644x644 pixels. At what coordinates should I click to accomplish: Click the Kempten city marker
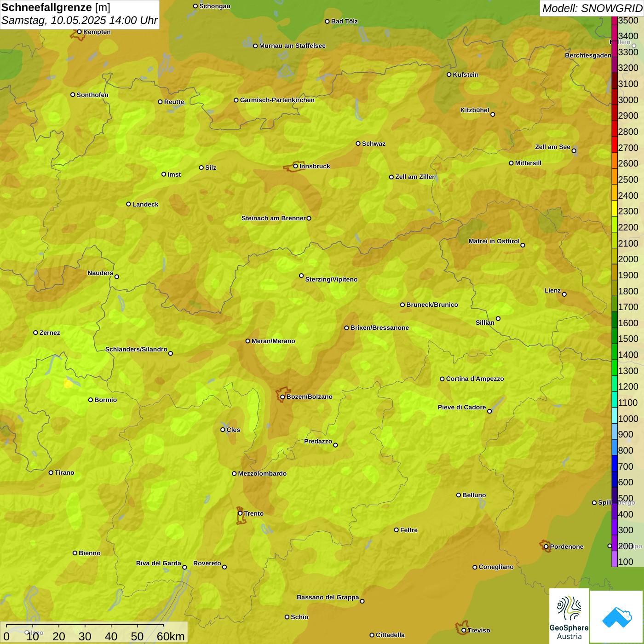pos(79,32)
